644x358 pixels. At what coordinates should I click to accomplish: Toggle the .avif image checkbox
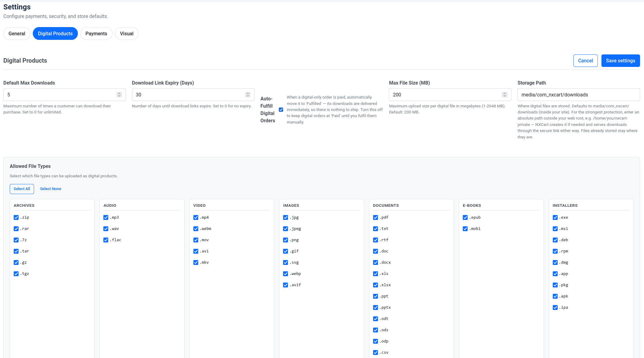(x=286, y=285)
